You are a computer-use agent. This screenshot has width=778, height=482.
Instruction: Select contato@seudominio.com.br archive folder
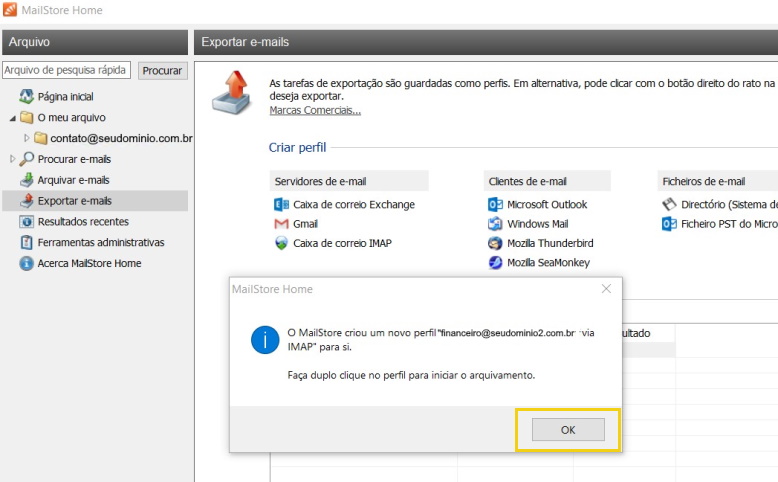pyautogui.click(x=121, y=138)
